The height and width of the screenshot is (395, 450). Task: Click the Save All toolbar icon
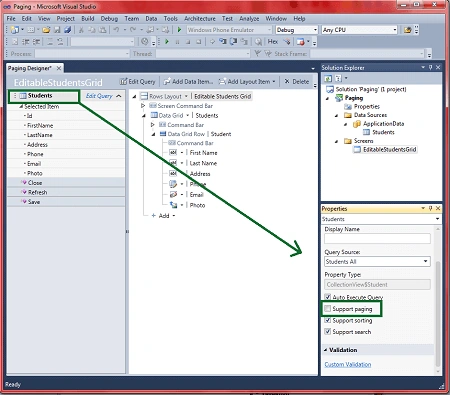(68, 30)
